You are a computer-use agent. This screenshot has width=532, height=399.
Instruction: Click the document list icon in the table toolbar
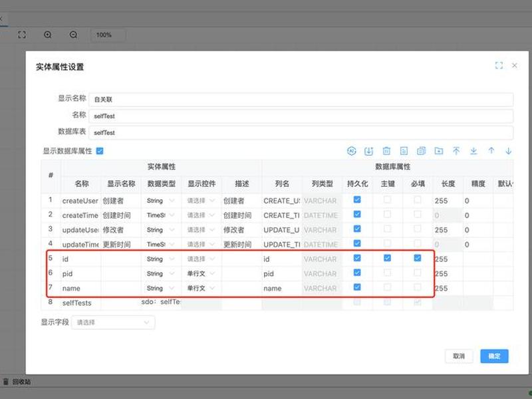click(x=404, y=151)
